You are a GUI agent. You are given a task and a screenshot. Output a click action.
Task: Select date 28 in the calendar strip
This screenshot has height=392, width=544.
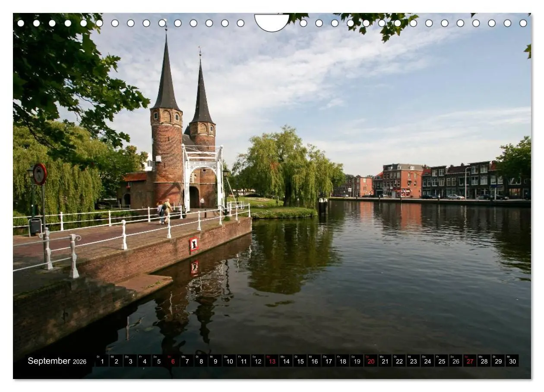coord(484,361)
